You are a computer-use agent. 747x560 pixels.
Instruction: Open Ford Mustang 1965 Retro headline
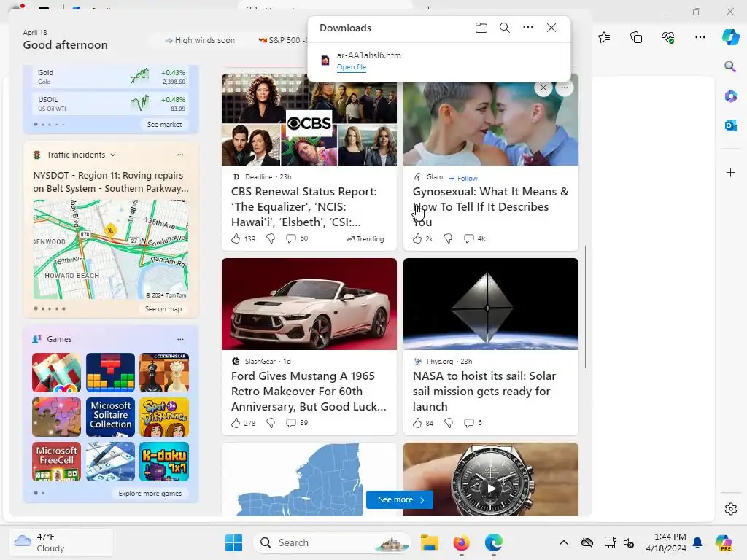[x=309, y=391]
